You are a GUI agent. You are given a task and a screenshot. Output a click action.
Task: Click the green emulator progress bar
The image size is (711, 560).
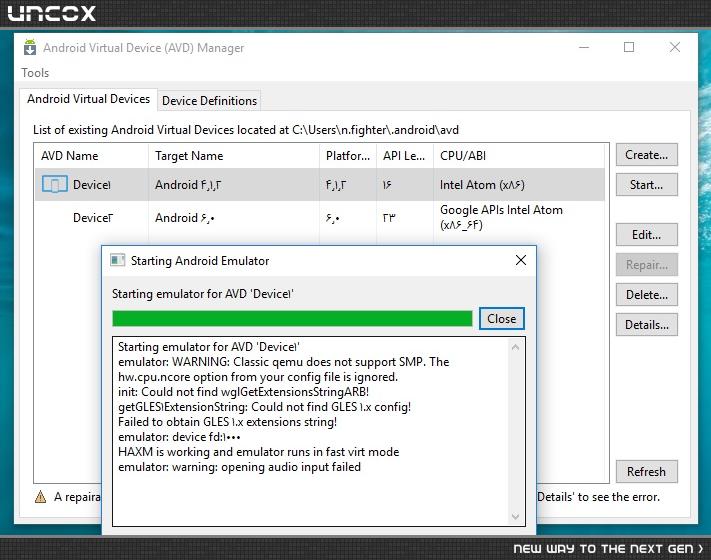[x=292, y=318]
